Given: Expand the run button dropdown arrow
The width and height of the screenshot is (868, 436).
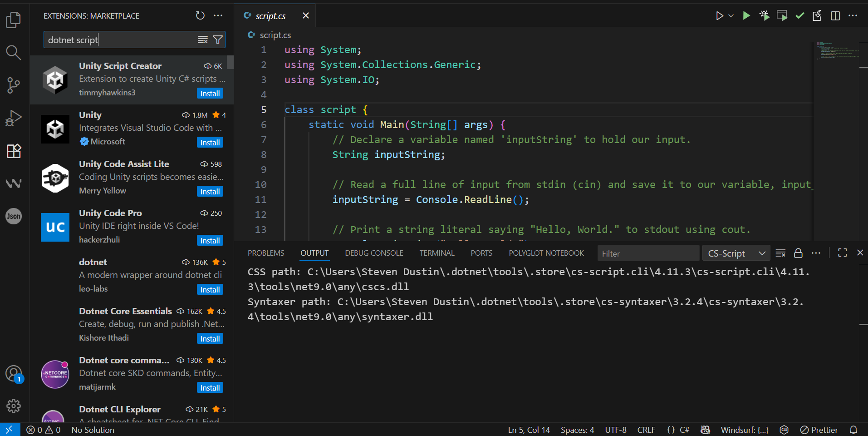Looking at the screenshot, I should (x=731, y=16).
